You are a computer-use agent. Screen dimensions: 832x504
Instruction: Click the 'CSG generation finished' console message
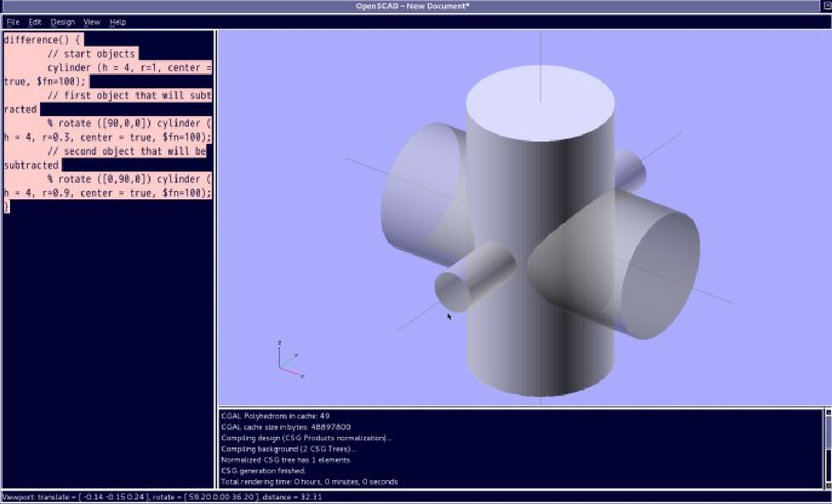(x=263, y=471)
